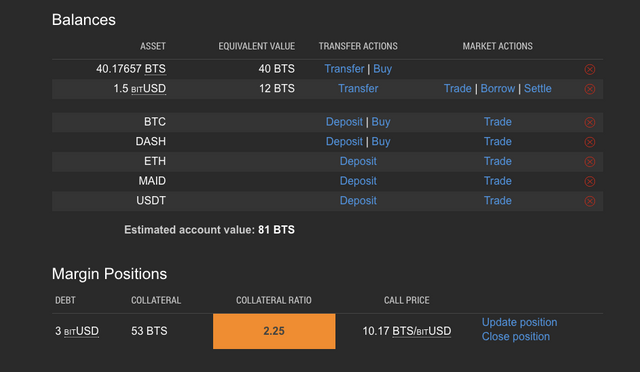The width and height of the screenshot is (640, 372).
Task: Click Buy link in BTS row
Action: pos(382,69)
